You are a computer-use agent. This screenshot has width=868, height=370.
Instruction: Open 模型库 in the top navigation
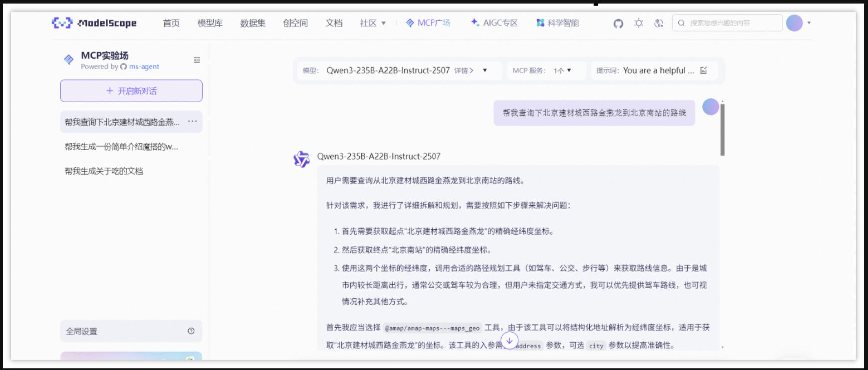click(x=210, y=23)
